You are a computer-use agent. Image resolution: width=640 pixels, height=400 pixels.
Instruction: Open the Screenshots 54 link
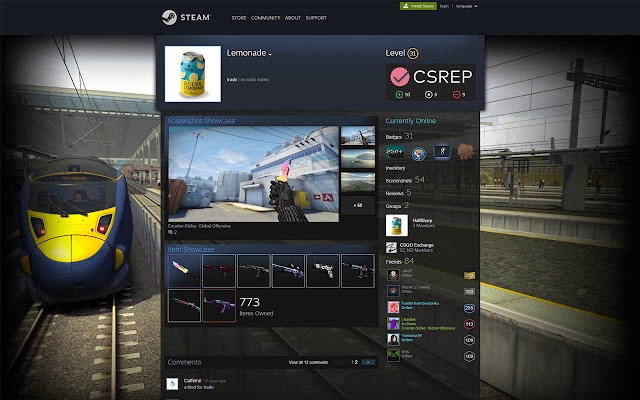point(405,180)
